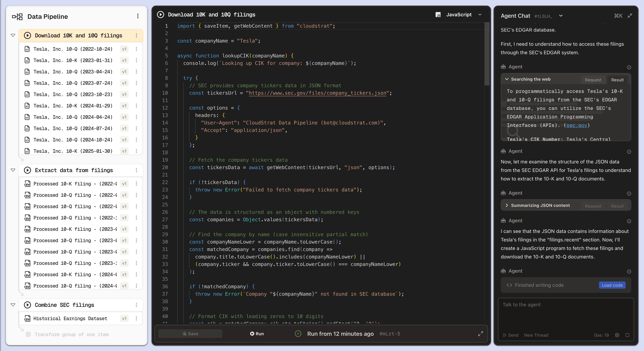
Task: Open options for Tesla 10-K (2023-01-31) item
Action: (136, 60)
